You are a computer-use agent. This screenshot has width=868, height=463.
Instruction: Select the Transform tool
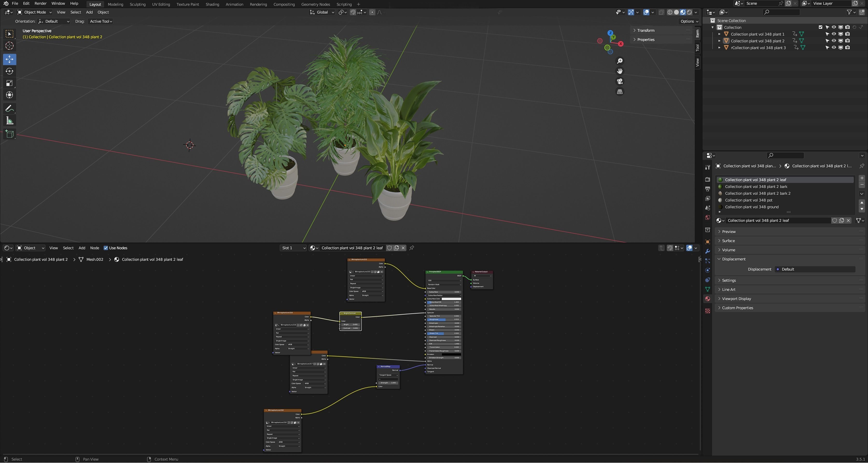coord(9,95)
